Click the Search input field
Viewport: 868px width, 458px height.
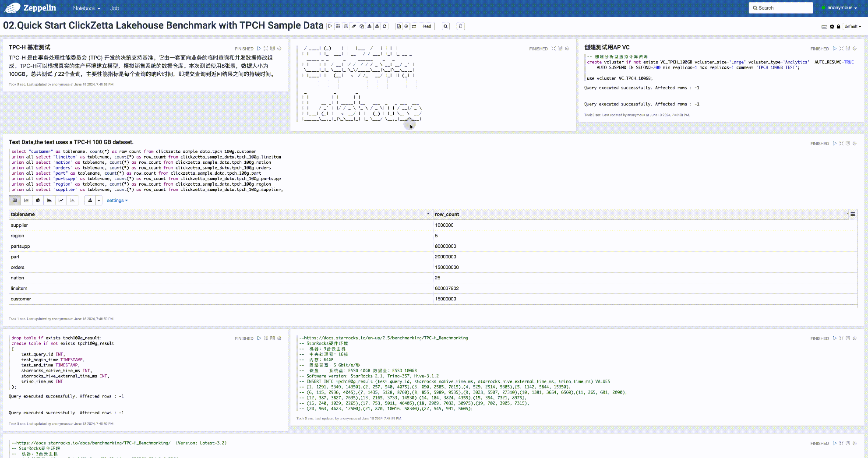(781, 8)
